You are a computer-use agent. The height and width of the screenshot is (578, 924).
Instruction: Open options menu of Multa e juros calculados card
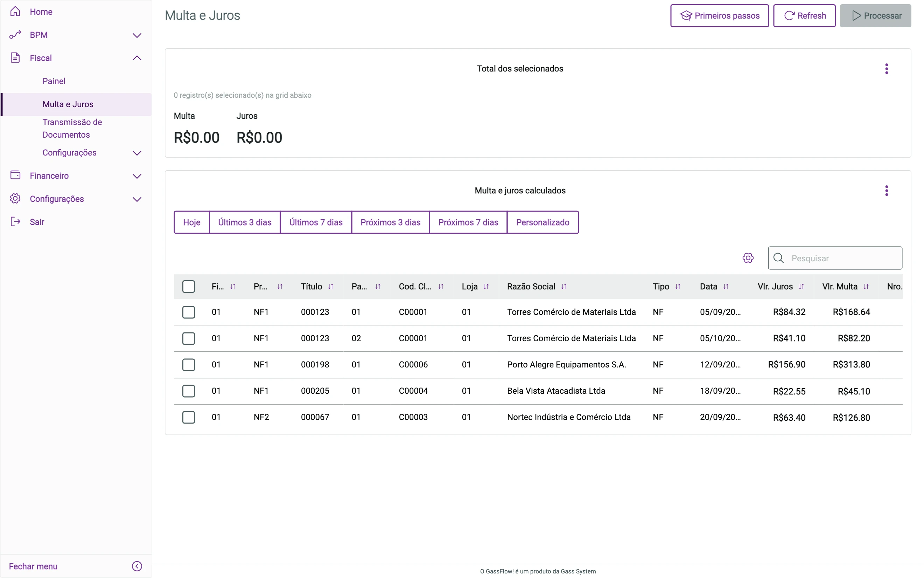click(x=887, y=190)
